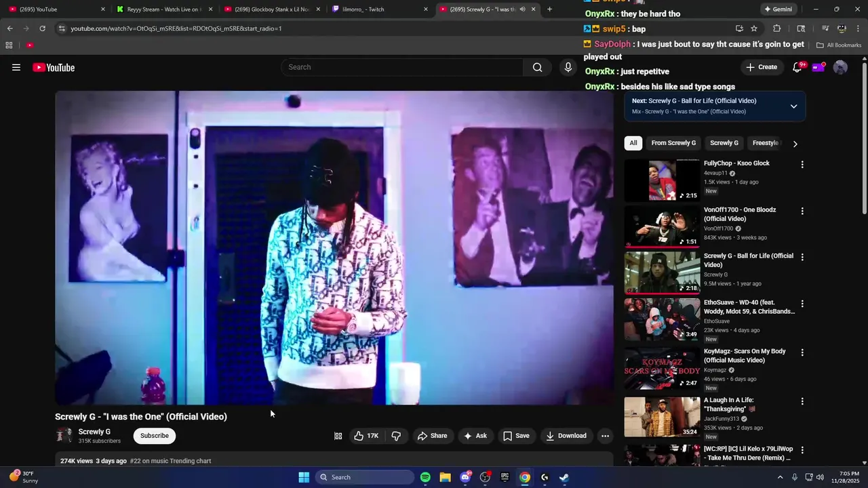Open Spotify from the taskbar
This screenshot has width=868, height=488.
(425, 477)
